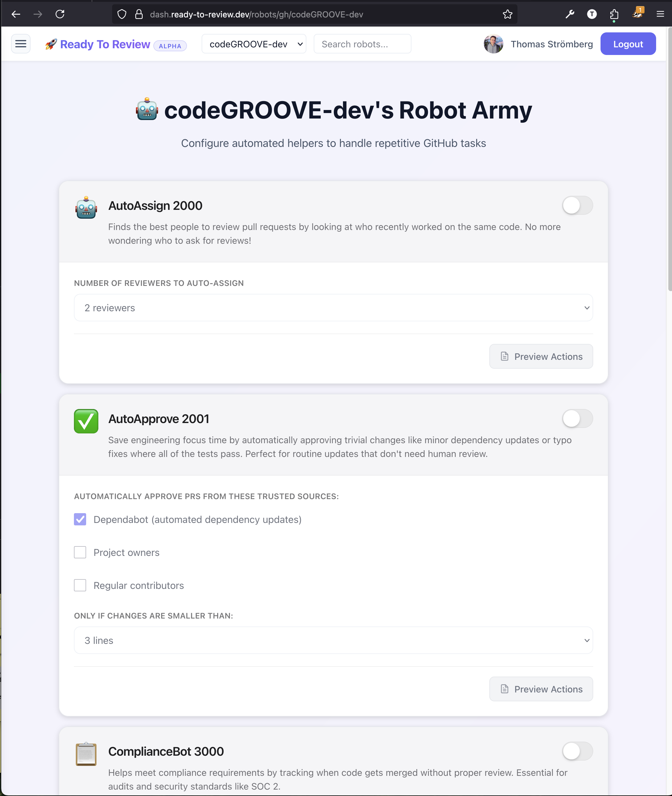Click the robot emoji in the page title

click(147, 109)
